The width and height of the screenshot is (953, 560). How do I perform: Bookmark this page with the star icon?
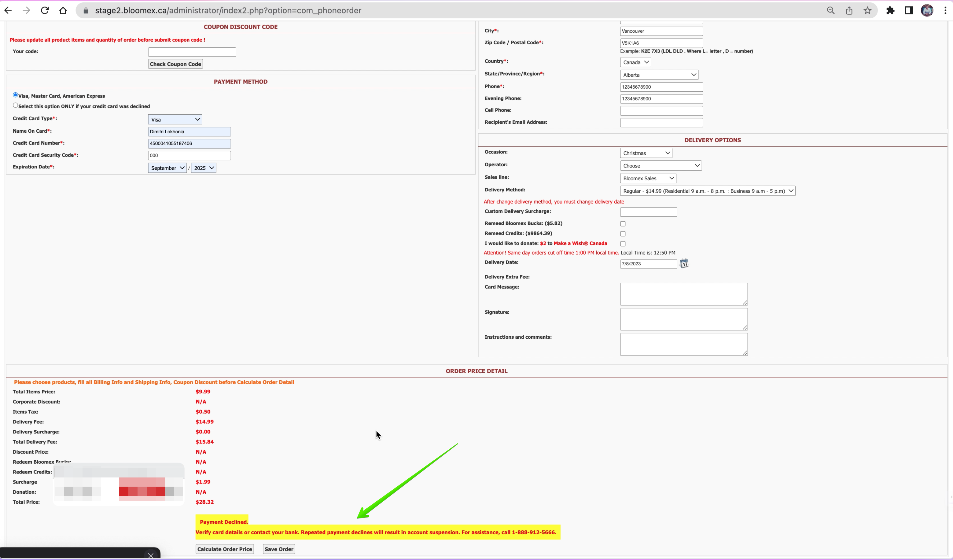[x=867, y=11]
